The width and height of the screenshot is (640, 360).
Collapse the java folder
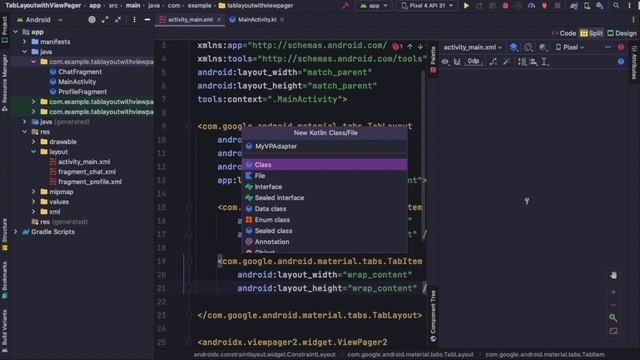click(x=24, y=52)
